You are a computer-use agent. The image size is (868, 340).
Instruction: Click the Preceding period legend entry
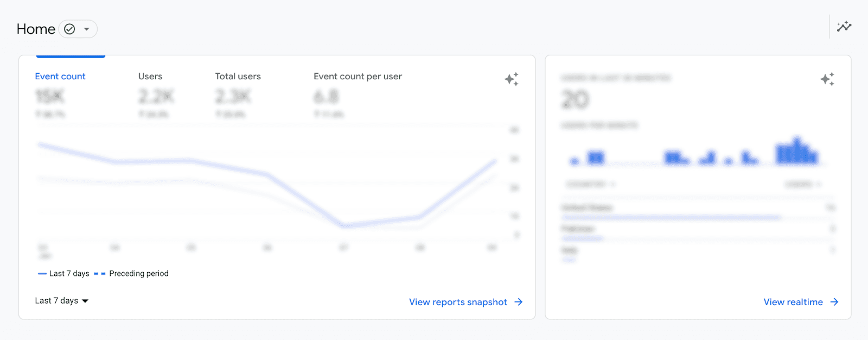[131, 274]
